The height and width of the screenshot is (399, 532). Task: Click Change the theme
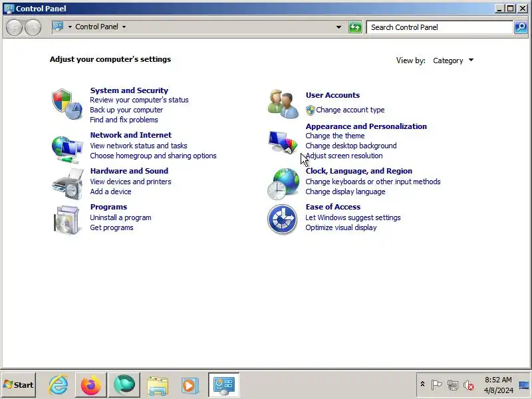click(x=335, y=136)
